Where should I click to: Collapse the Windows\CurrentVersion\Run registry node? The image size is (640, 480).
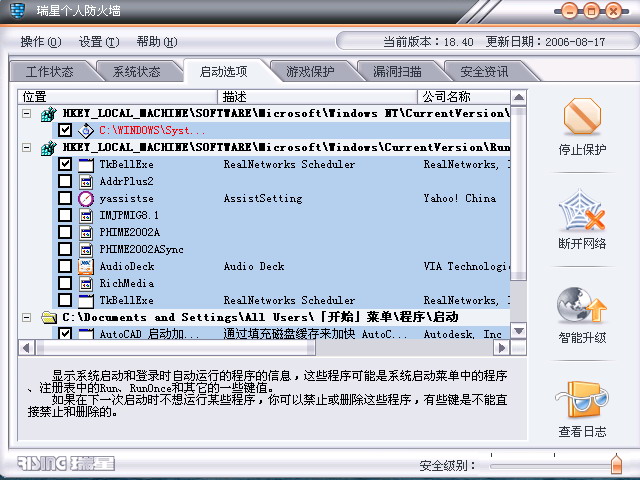tap(27, 147)
